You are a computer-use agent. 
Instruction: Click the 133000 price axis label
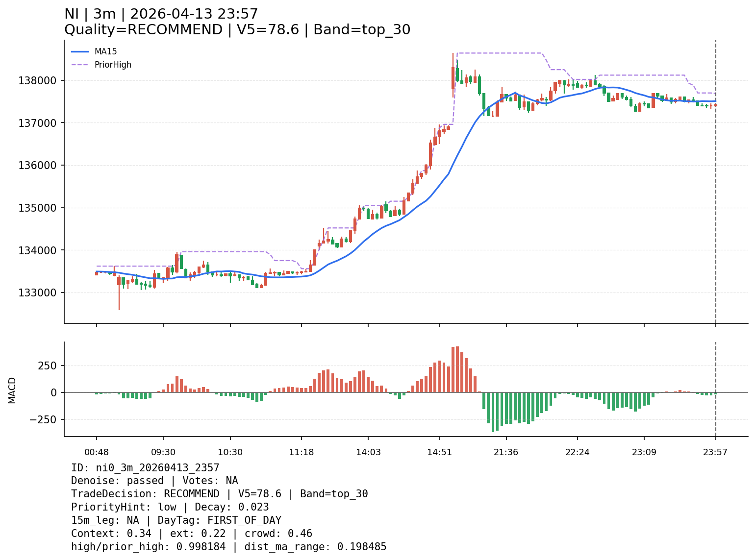(x=37, y=292)
